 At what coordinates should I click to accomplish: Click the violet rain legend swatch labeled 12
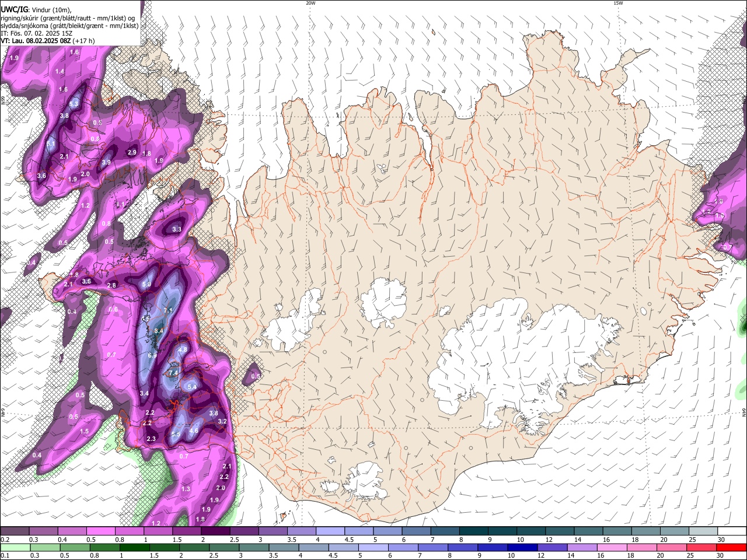551,547
